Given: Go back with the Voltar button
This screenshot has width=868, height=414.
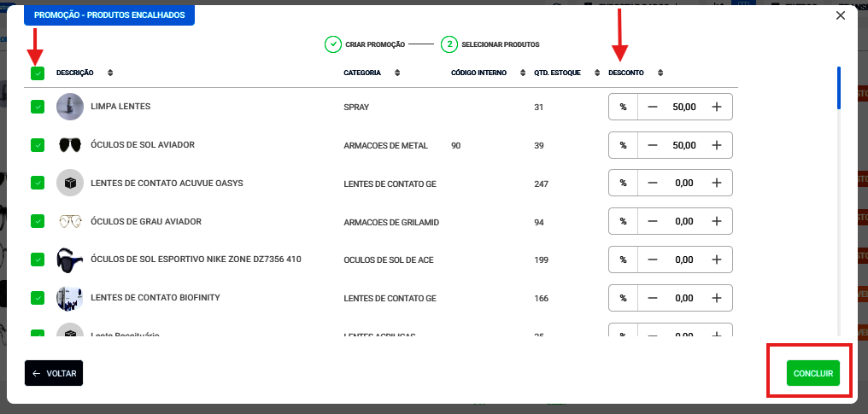Looking at the screenshot, I should click(x=54, y=373).
